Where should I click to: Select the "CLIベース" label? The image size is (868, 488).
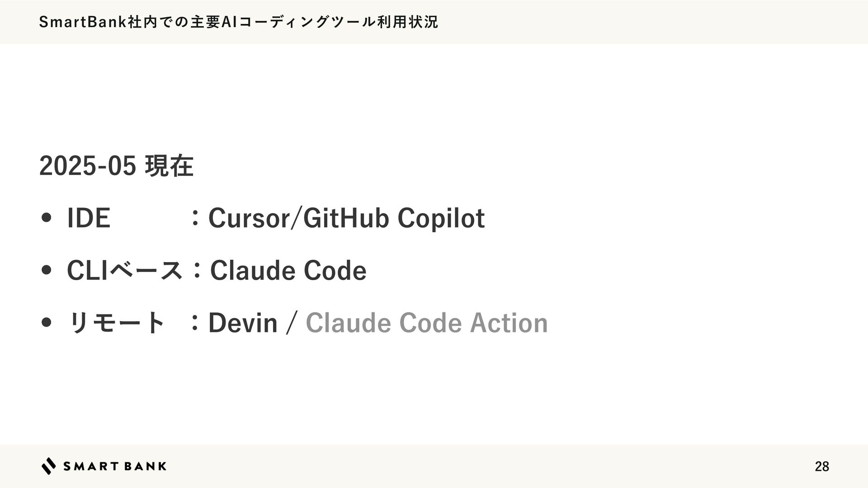point(125,271)
